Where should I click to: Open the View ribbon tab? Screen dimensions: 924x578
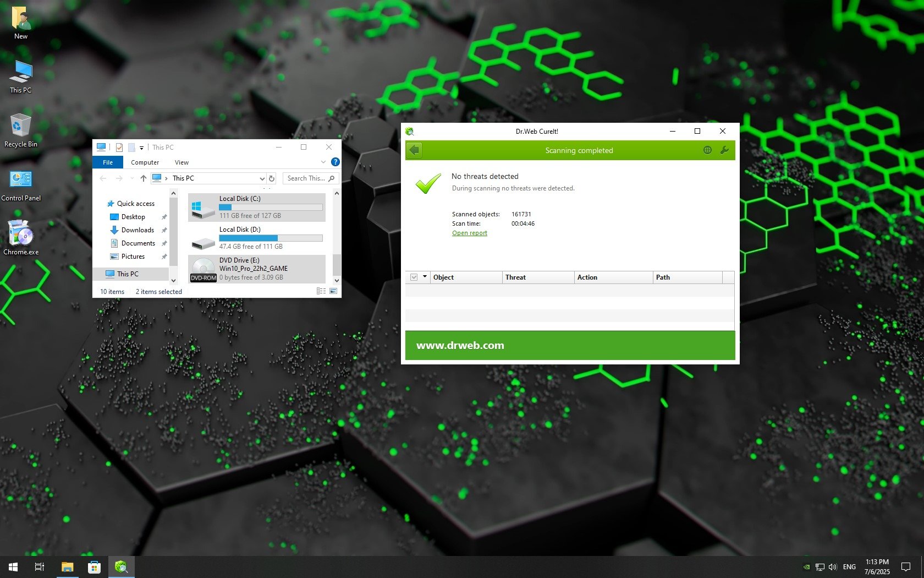182,162
